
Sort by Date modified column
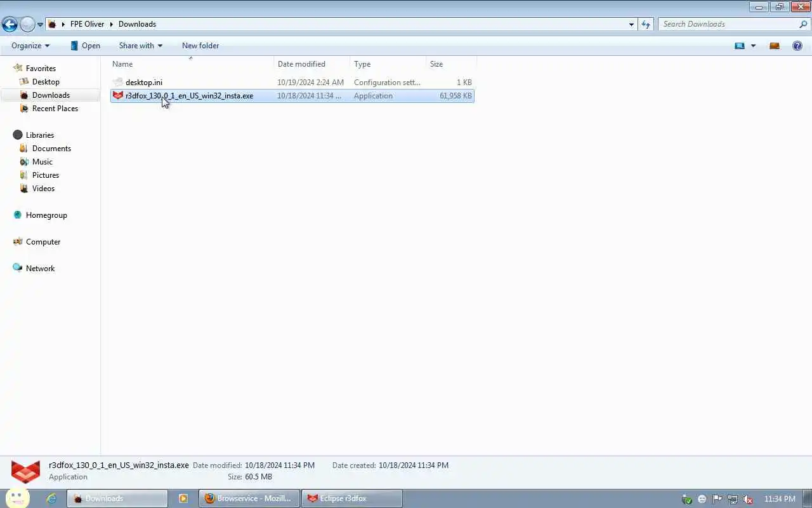click(312, 64)
